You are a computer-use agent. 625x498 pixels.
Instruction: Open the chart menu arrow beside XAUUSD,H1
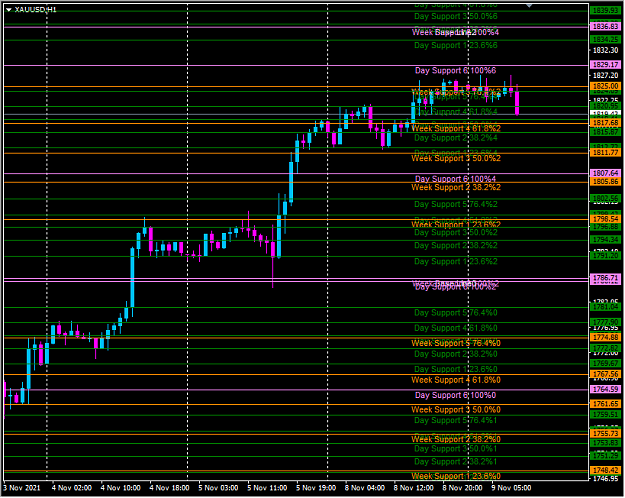[8, 10]
